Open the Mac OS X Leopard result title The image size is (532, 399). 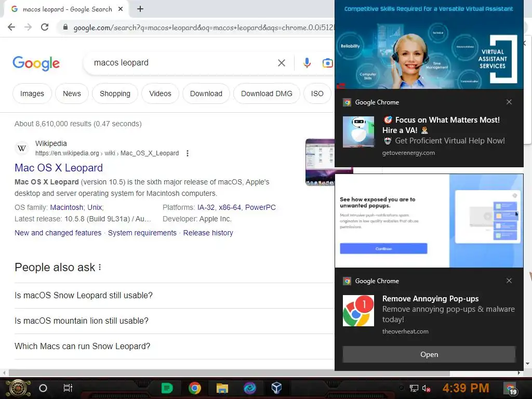(x=59, y=168)
